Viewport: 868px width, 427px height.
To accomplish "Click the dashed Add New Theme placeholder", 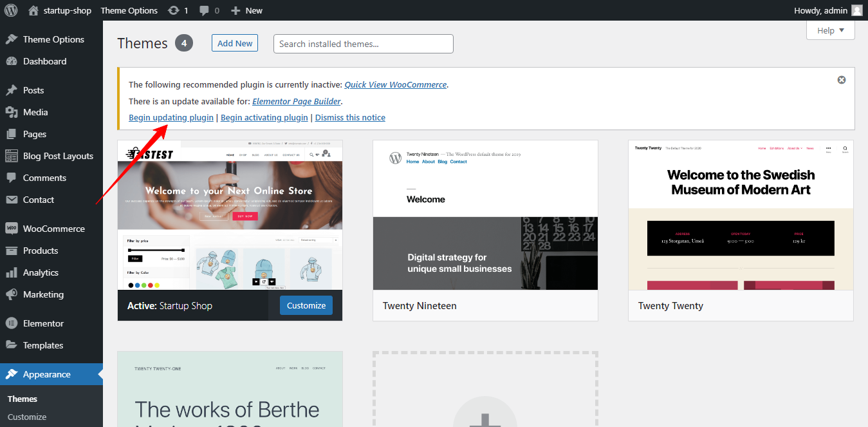I will click(x=485, y=389).
